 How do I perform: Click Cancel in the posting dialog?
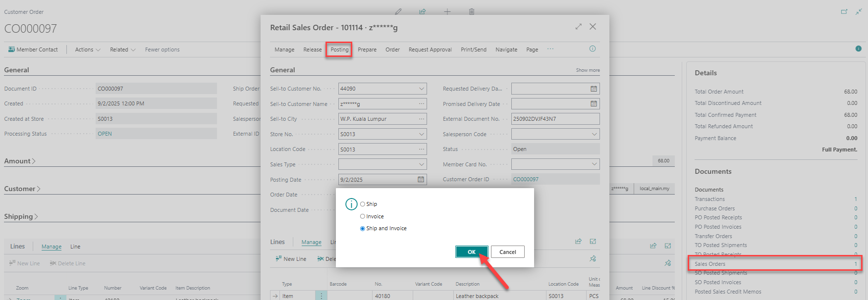[507, 252]
